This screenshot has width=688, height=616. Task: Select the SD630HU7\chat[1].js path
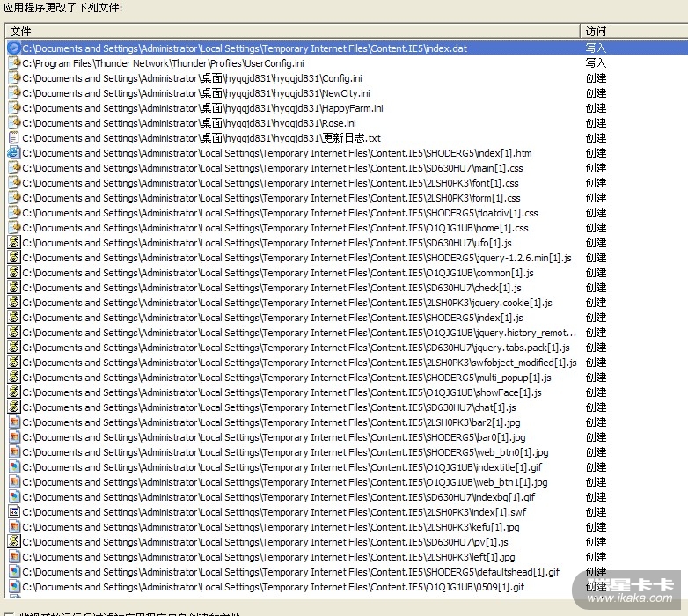pos(269,407)
